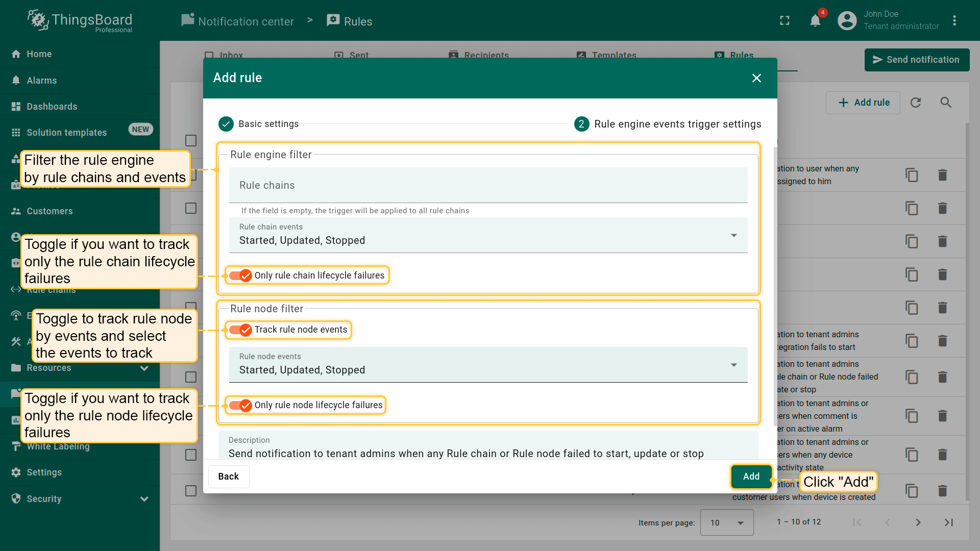Click the delete trash icon in first row

click(943, 175)
